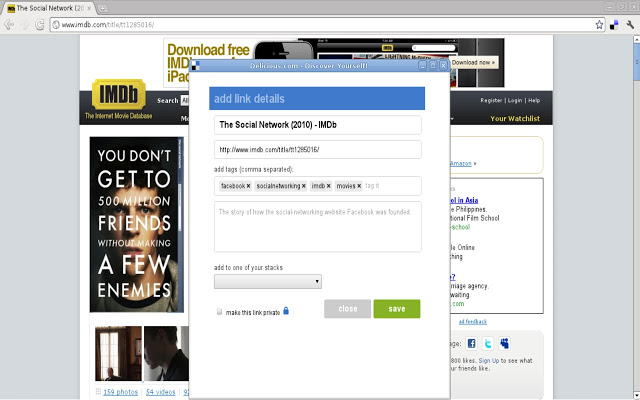Screen dimensions: 640x400
Task: Switch to The Social Network tab
Action: click(49, 8)
